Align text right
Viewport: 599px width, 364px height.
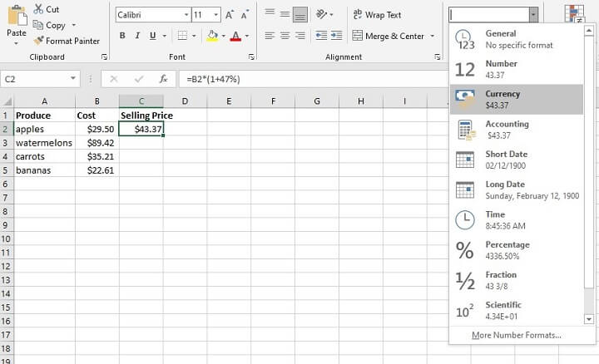300,36
